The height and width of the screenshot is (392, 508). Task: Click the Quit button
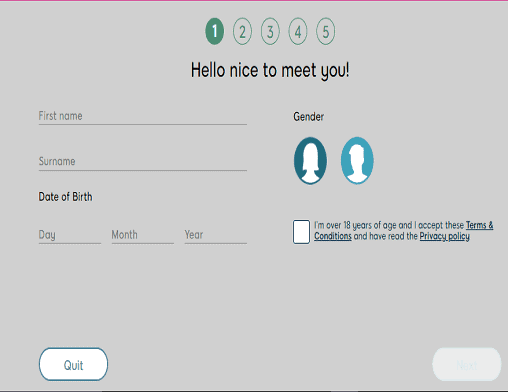coord(73,364)
